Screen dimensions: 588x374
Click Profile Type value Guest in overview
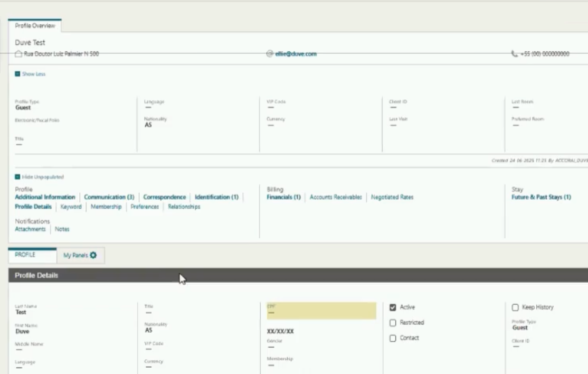click(x=23, y=108)
